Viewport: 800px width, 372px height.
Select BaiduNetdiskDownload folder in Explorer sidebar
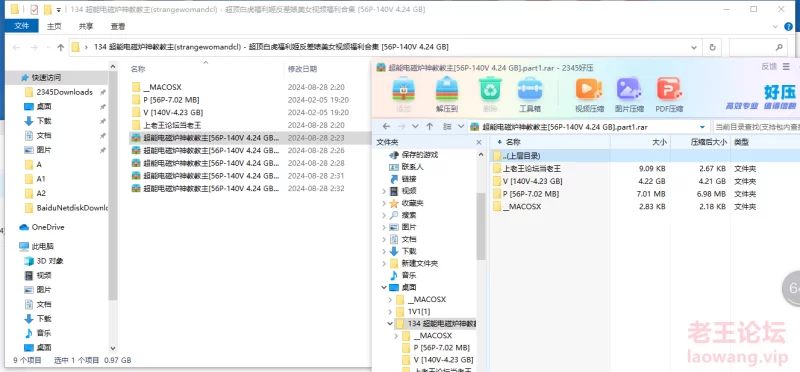click(66, 208)
